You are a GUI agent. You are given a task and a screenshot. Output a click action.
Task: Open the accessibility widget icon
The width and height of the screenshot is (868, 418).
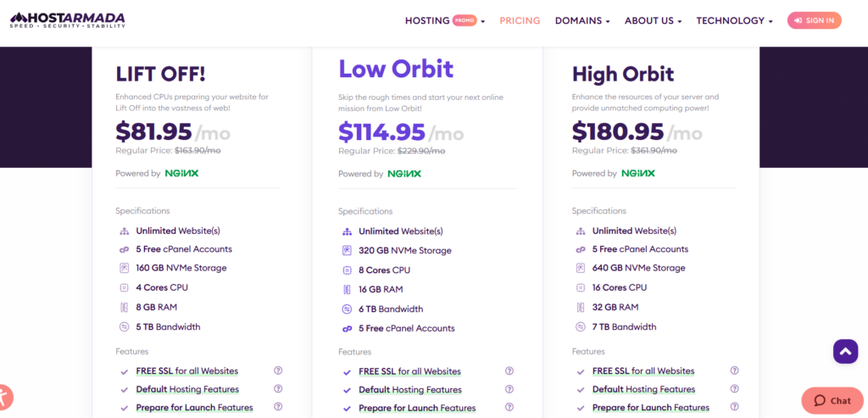(5, 397)
